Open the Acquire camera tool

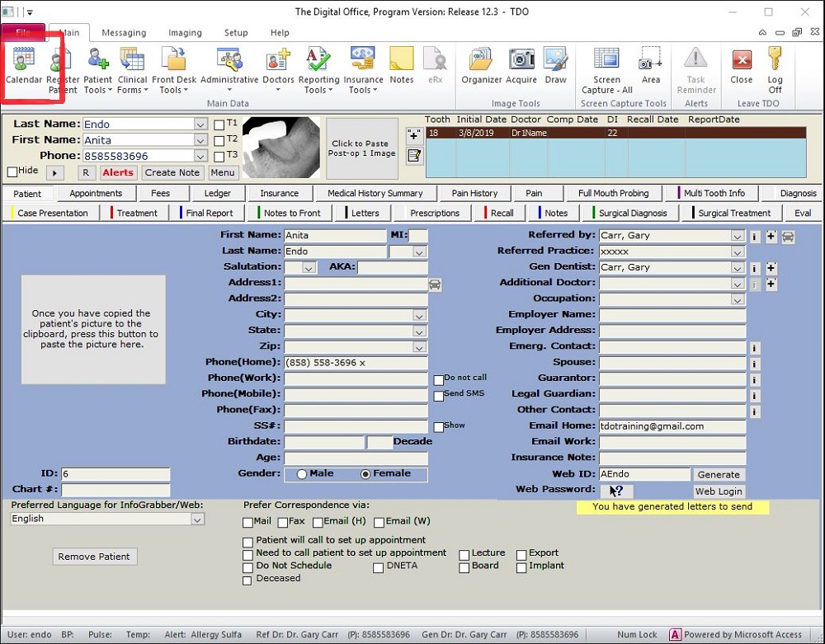(x=521, y=65)
